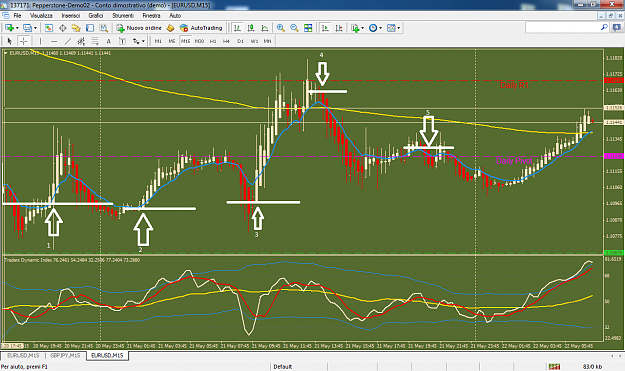The height and width of the screenshot is (371, 625).
Task: Select the equidistant channel tool
Action: pos(81,41)
